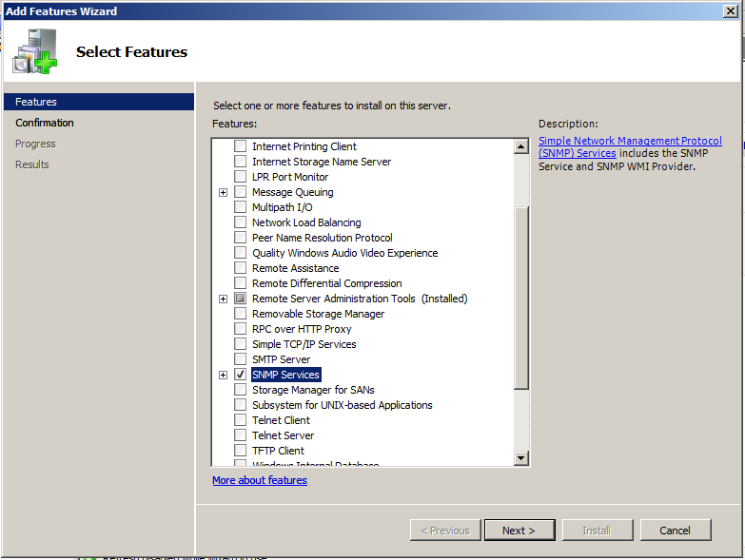Select the Message Queuing list item
This screenshot has height=560, width=745.
[x=293, y=192]
